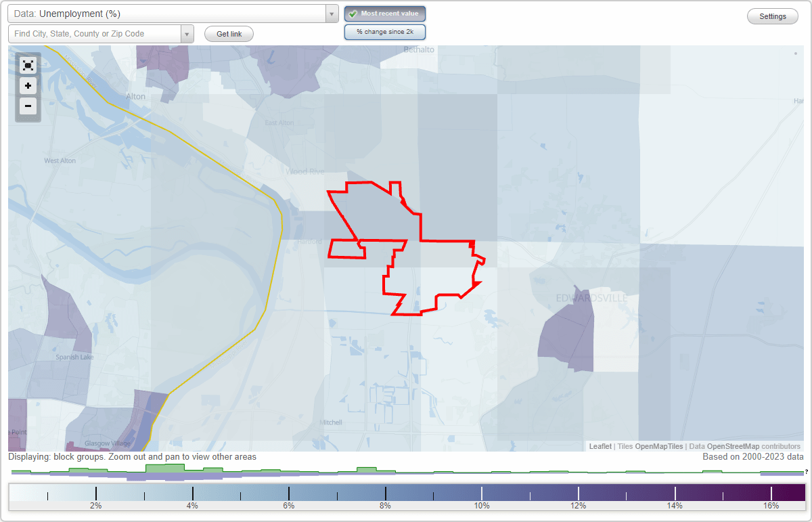Click the Bethalto label on map
812x522 pixels.
[x=419, y=49]
